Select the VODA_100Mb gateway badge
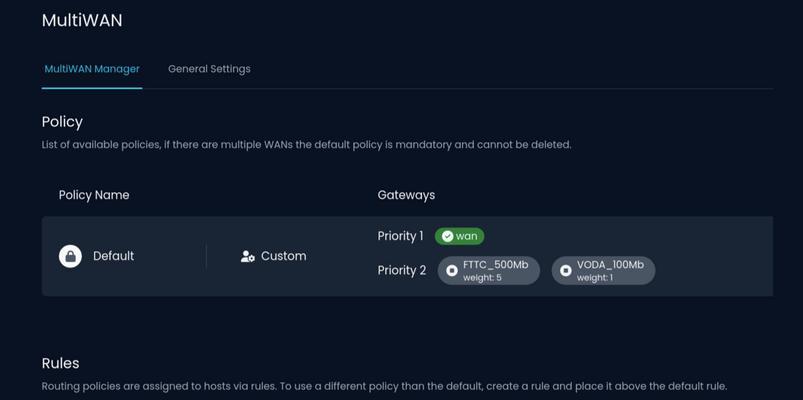 tap(603, 270)
